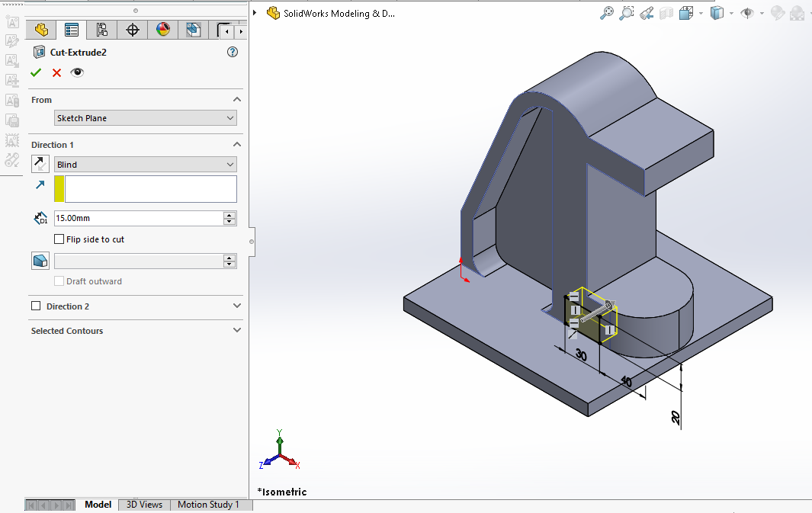Open the Cut-Extrude2 help question mark
Screen dimensions: 812x513
pyautogui.click(x=233, y=53)
